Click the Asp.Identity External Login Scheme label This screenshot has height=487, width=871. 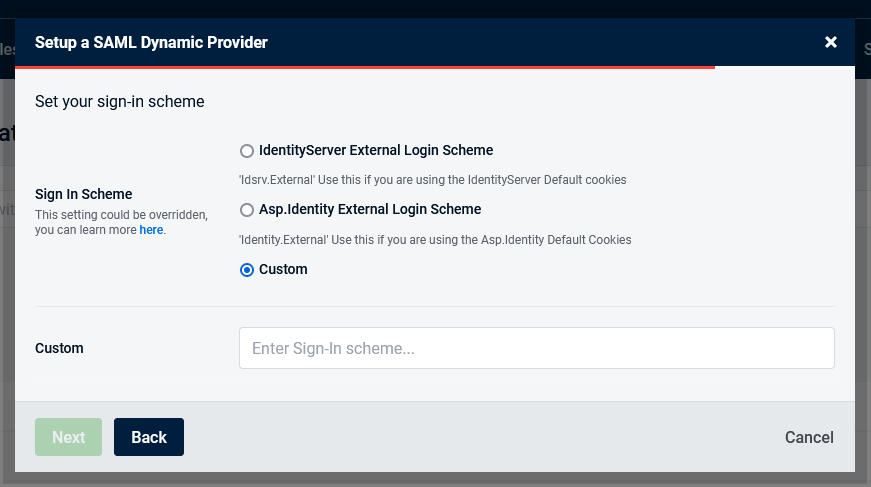coord(369,210)
